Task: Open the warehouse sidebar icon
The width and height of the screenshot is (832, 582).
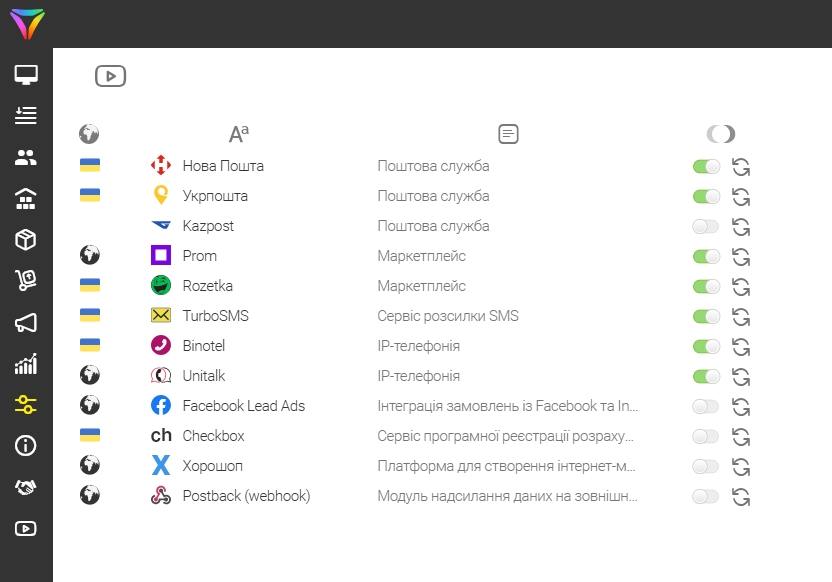Action: (x=26, y=199)
